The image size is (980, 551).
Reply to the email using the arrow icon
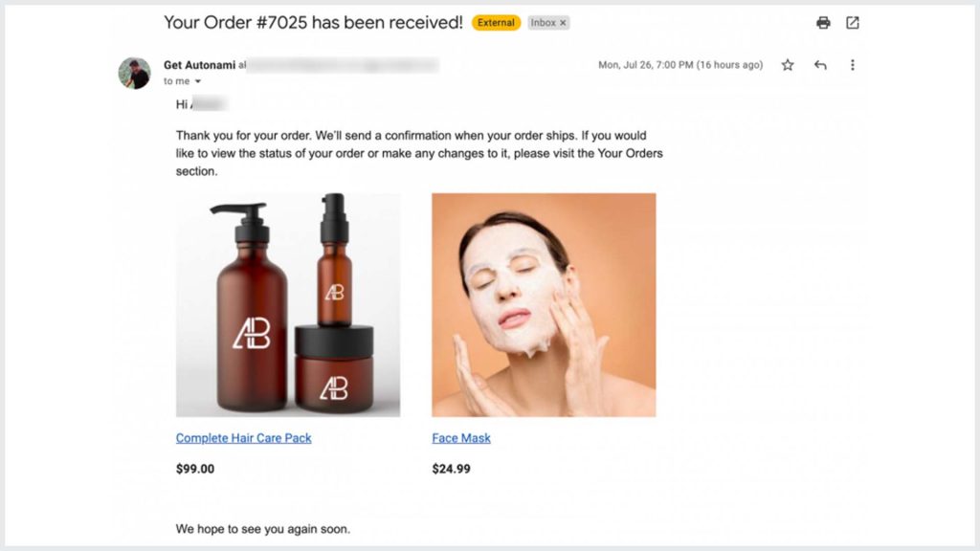[x=820, y=65]
